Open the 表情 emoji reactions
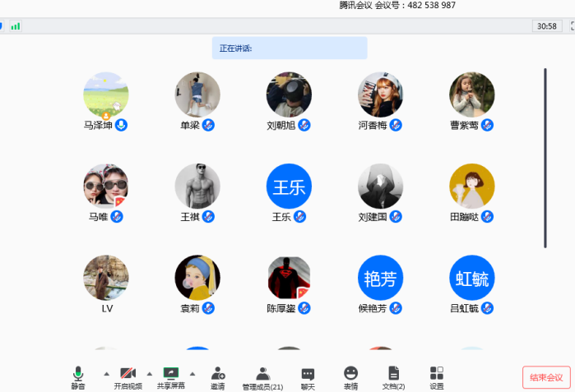 (x=350, y=377)
